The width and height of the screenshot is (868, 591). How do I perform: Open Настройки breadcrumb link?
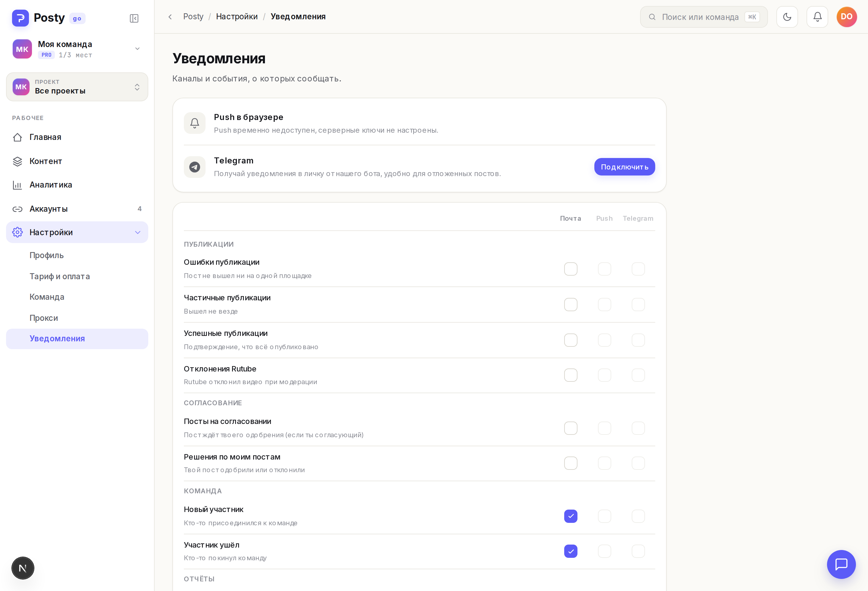pyautogui.click(x=237, y=17)
